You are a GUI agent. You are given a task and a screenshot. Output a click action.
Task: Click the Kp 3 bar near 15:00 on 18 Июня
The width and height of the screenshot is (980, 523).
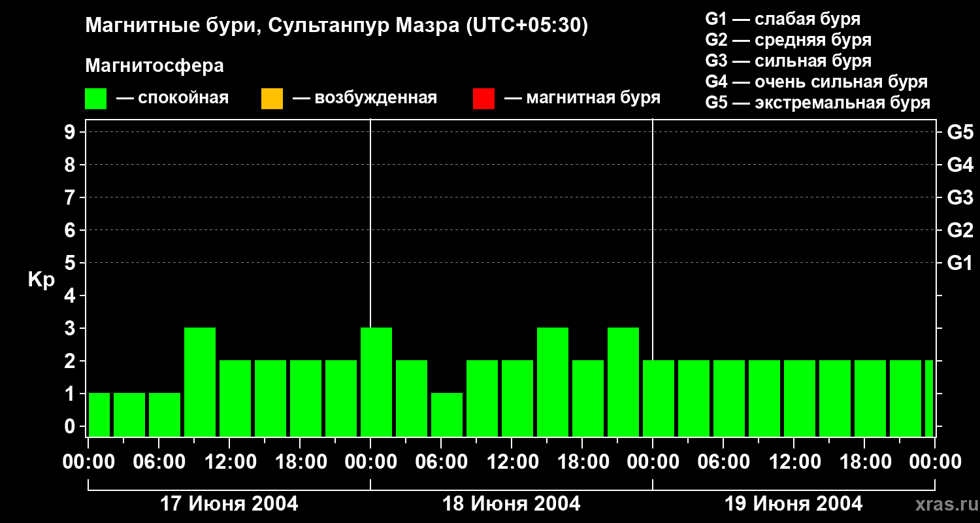pyautogui.click(x=553, y=382)
